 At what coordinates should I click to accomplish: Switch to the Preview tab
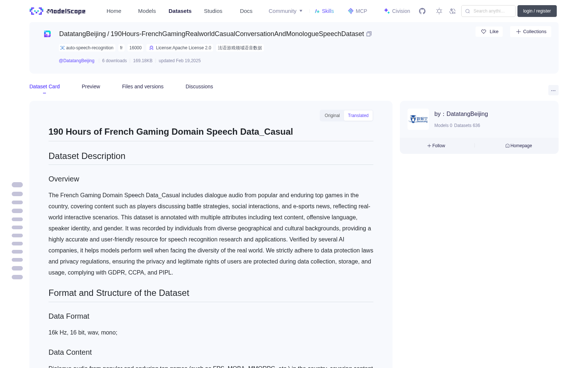(91, 86)
